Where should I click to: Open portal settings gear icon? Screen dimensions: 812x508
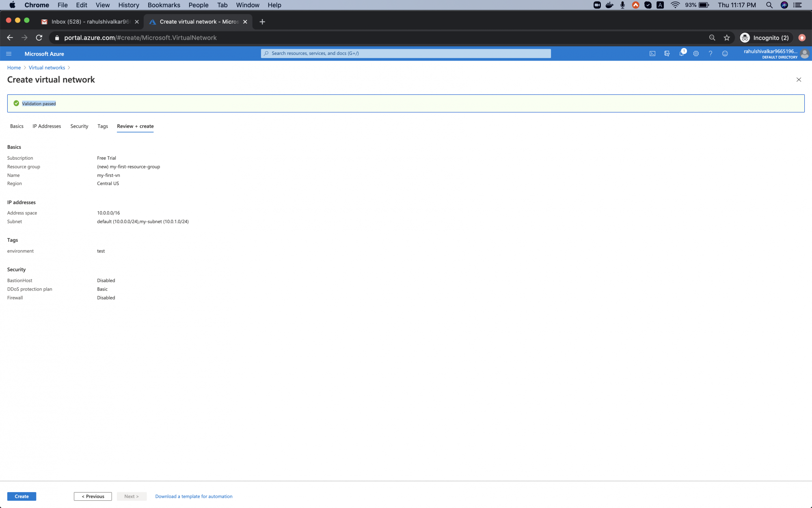tap(696, 54)
